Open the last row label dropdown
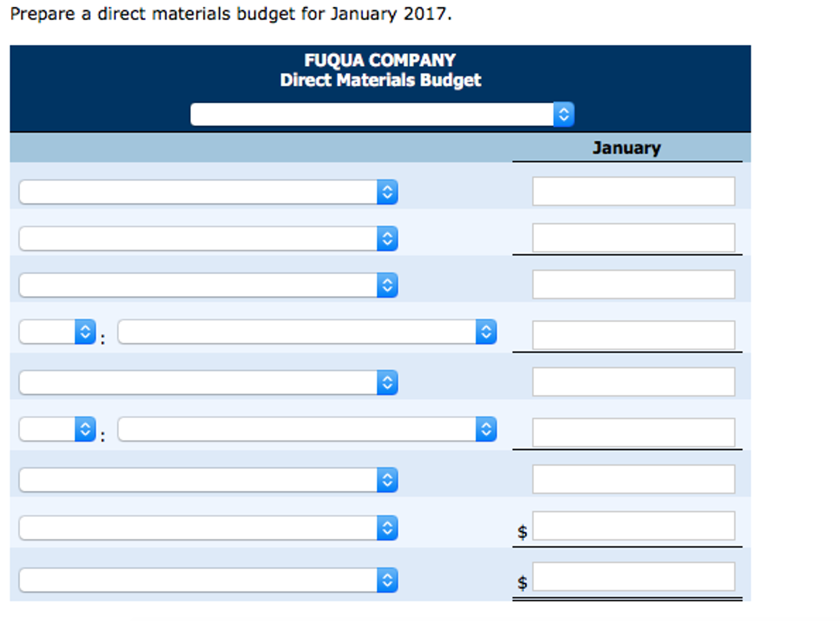Screen dimensions: 840x621 click(208, 580)
